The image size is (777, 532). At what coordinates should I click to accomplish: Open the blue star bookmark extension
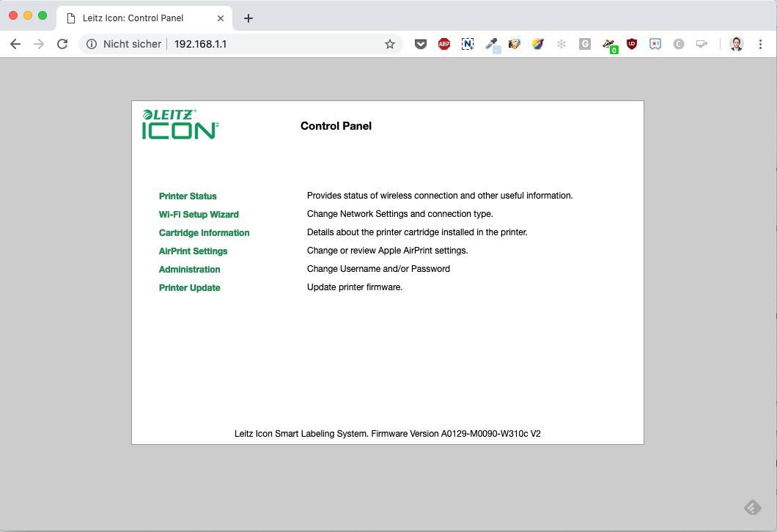click(655, 44)
